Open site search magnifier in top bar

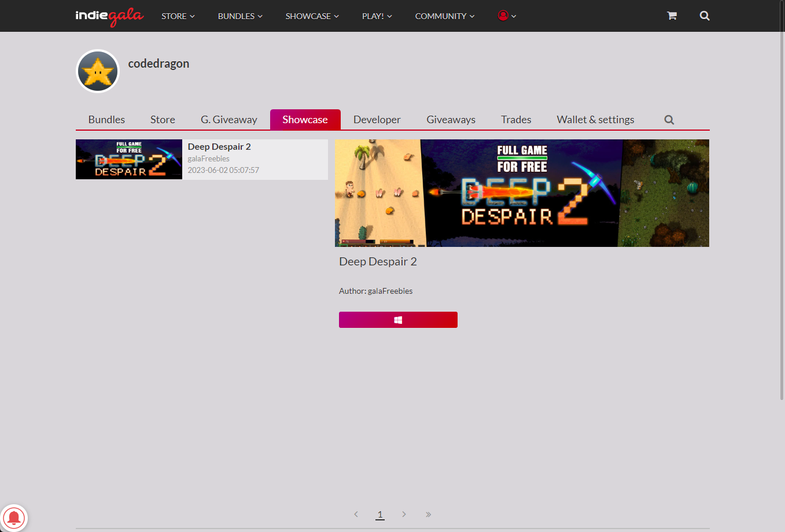[x=705, y=16]
